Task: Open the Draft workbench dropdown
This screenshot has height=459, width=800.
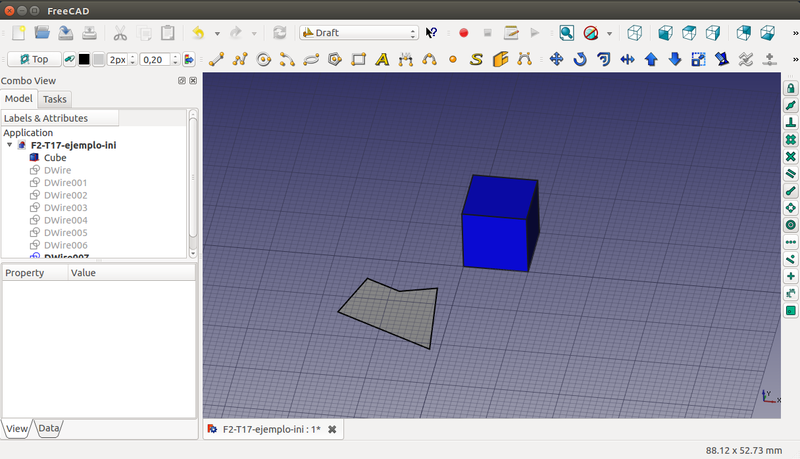Action: pos(359,33)
